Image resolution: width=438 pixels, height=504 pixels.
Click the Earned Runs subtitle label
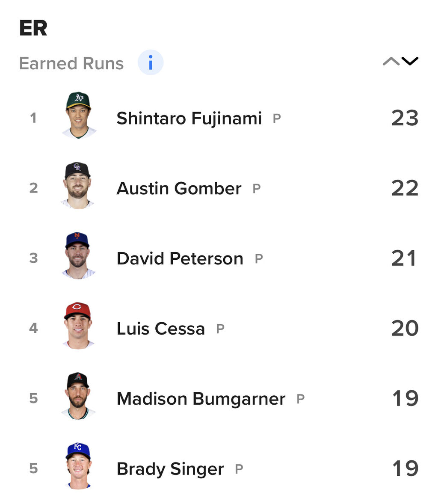(71, 63)
